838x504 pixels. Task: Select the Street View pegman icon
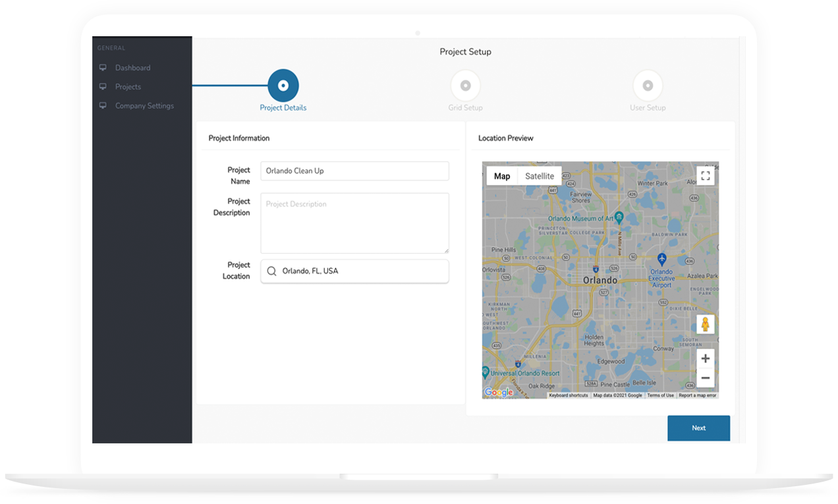tap(705, 324)
